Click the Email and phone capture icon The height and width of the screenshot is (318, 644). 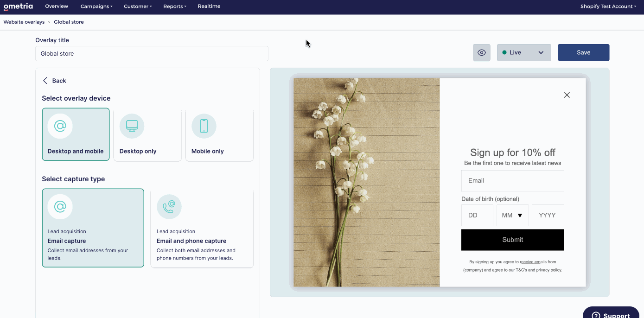[169, 207]
